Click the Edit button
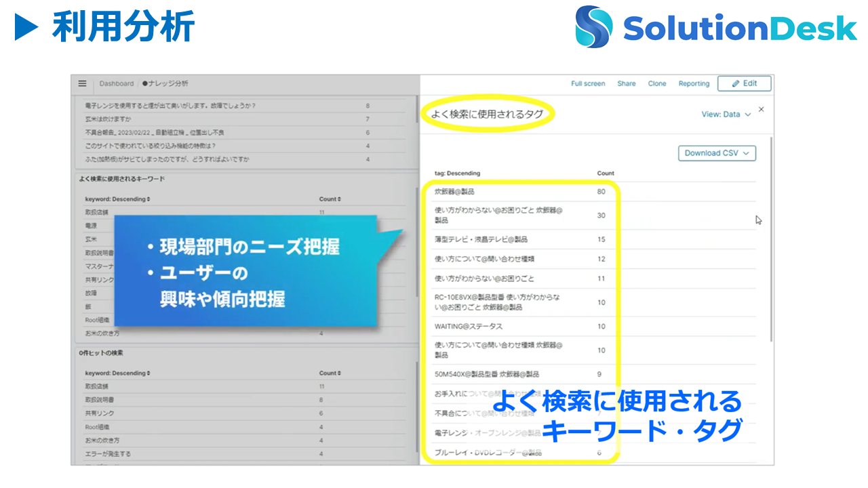Image resolution: width=868 pixels, height=488 pixels. tap(745, 83)
